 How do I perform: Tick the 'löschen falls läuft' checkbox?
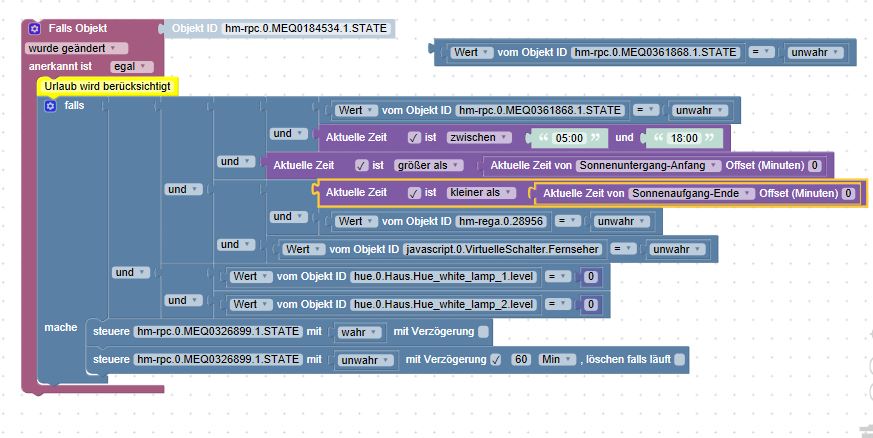point(679,360)
